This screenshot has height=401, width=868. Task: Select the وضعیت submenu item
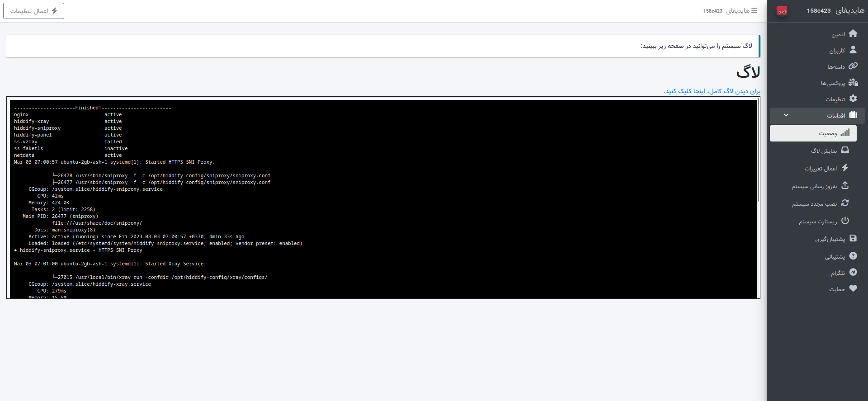813,133
